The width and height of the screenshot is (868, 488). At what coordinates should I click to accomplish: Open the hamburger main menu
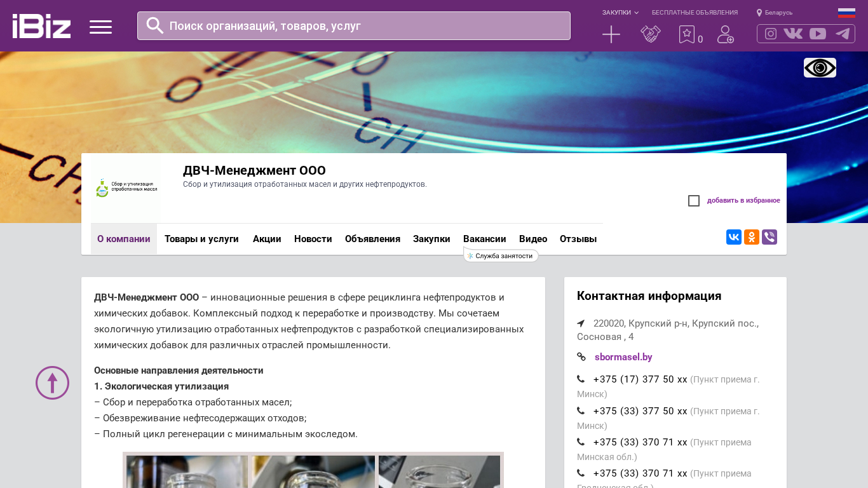point(100,27)
